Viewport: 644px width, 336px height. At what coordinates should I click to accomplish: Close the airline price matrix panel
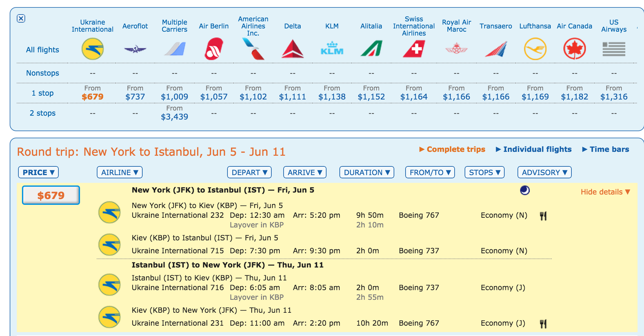click(x=21, y=18)
